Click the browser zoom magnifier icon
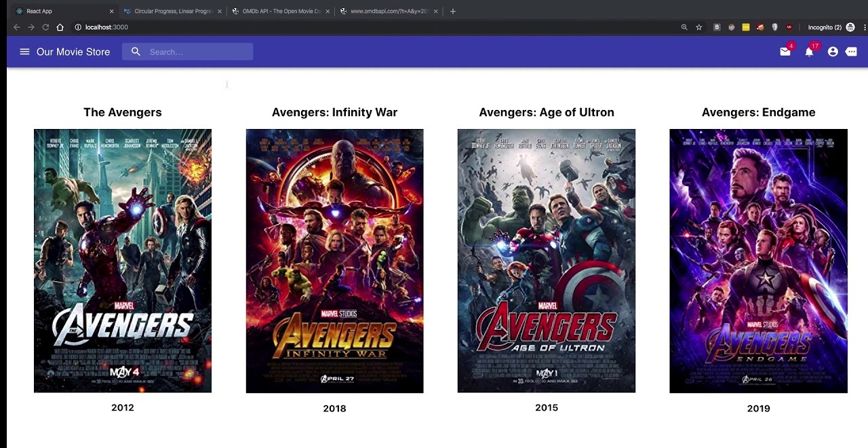868x448 pixels. tap(684, 27)
